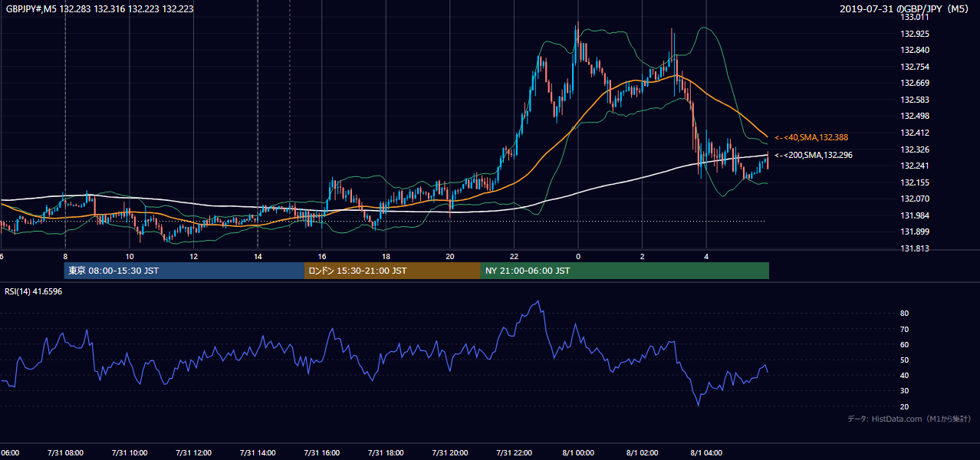980x460 pixels.
Task: Click price level 132.669 on the price axis
Action: pyautogui.click(x=916, y=83)
